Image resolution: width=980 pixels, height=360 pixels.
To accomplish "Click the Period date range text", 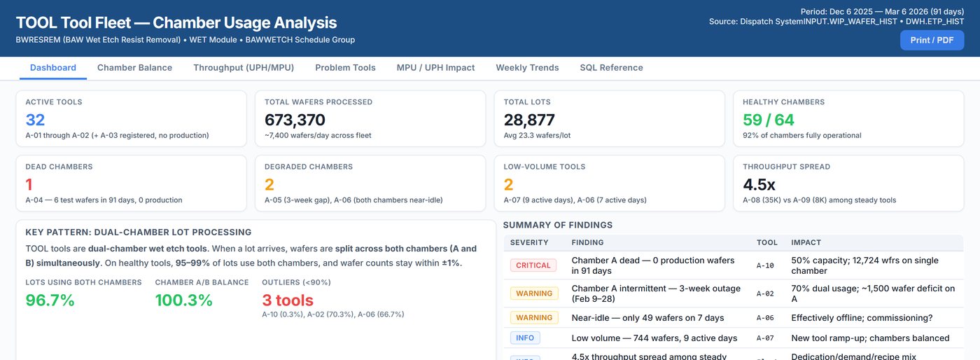I will (882, 11).
